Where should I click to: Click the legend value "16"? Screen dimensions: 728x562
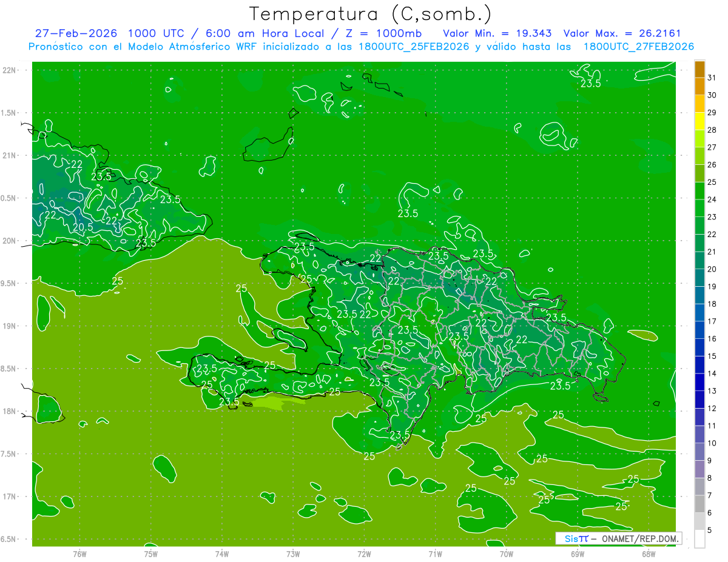coord(712,338)
